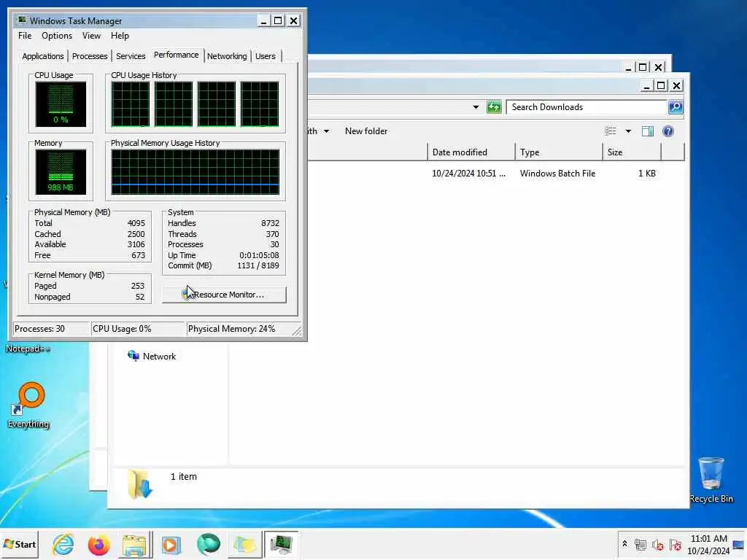This screenshot has width=747, height=560.
Task: Switch to the Networking tab
Action: tap(228, 56)
